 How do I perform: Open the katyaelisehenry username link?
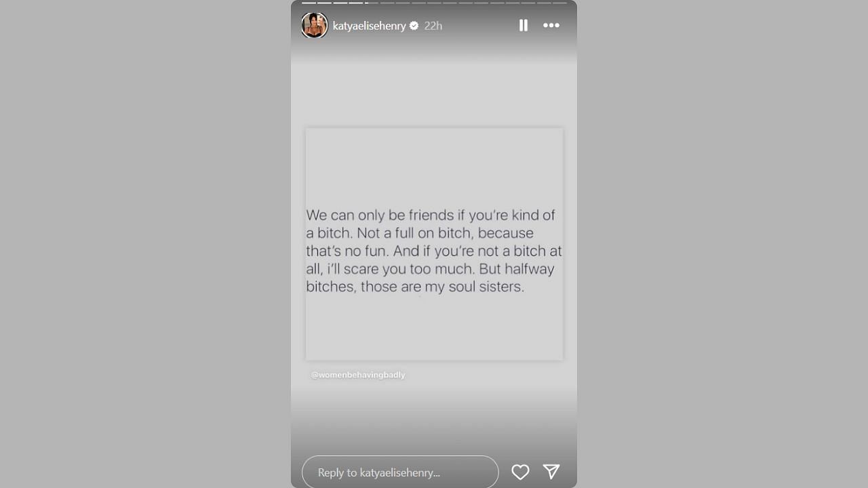click(369, 26)
